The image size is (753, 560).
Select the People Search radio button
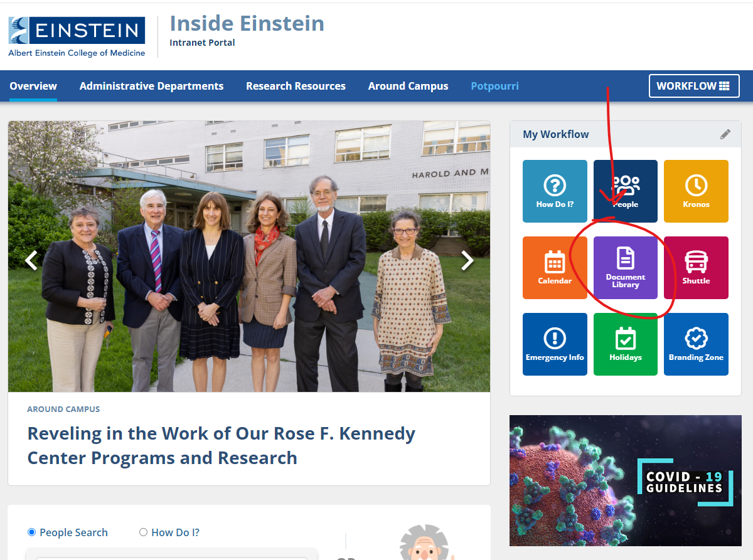click(x=31, y=532)
